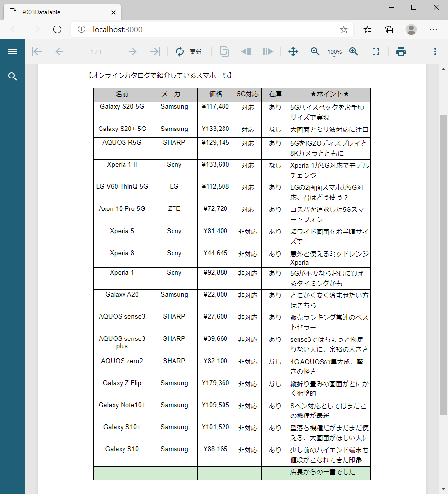Print the report

point(401,52)
